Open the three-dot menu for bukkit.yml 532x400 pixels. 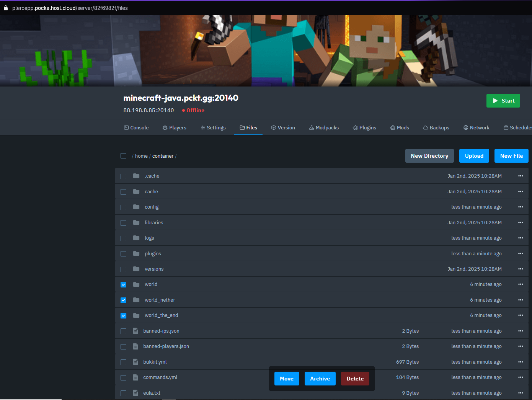521,362
